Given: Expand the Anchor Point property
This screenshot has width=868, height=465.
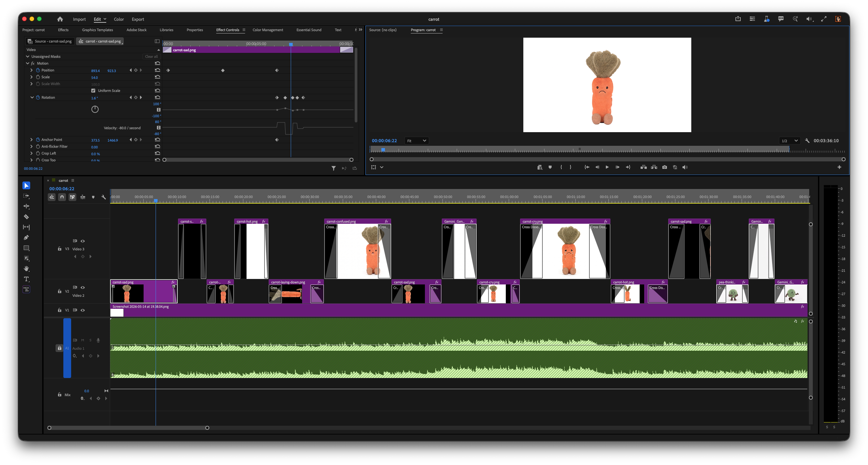Looking at the screenshot, I should (x=31, y=140).
